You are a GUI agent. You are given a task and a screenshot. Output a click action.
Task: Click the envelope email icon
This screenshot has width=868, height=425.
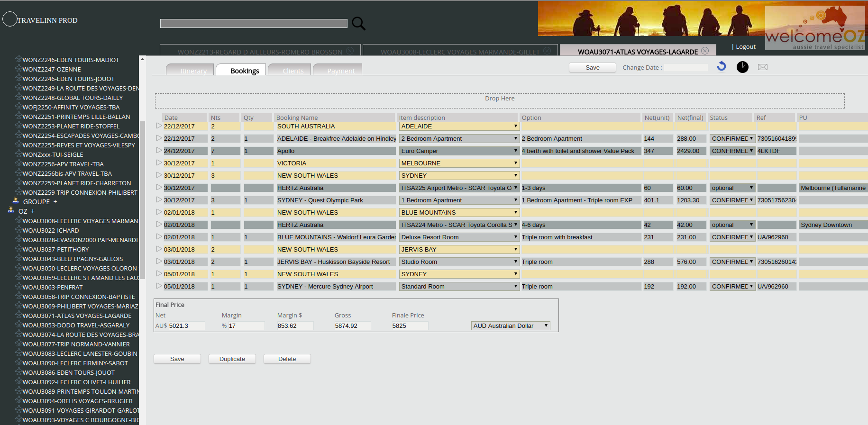coord(763,67)
